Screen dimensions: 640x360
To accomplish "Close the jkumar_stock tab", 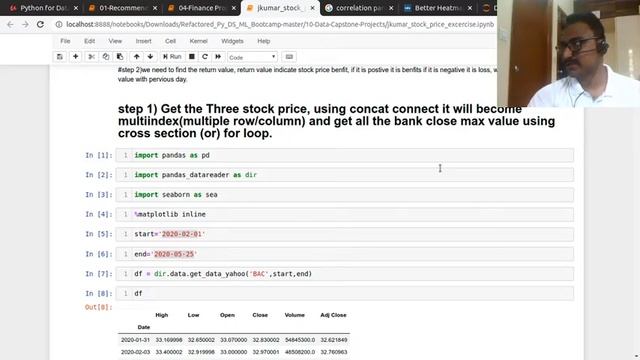I will coord(313,8).
